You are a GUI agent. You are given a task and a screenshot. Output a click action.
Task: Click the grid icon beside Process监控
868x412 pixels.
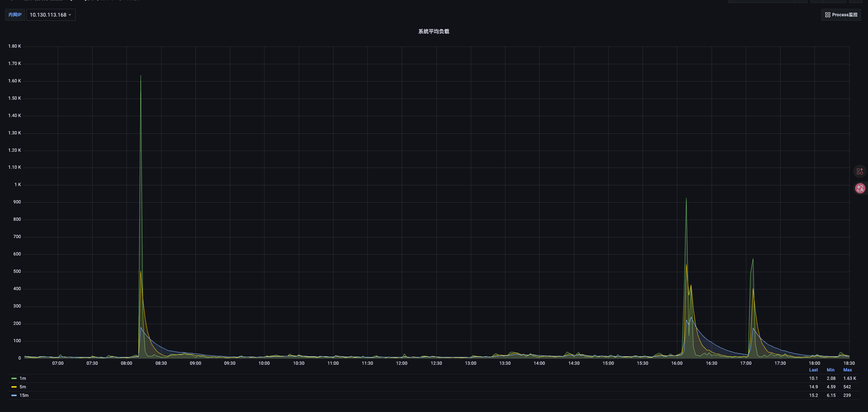pyautogui.click(x=827, y=15)
